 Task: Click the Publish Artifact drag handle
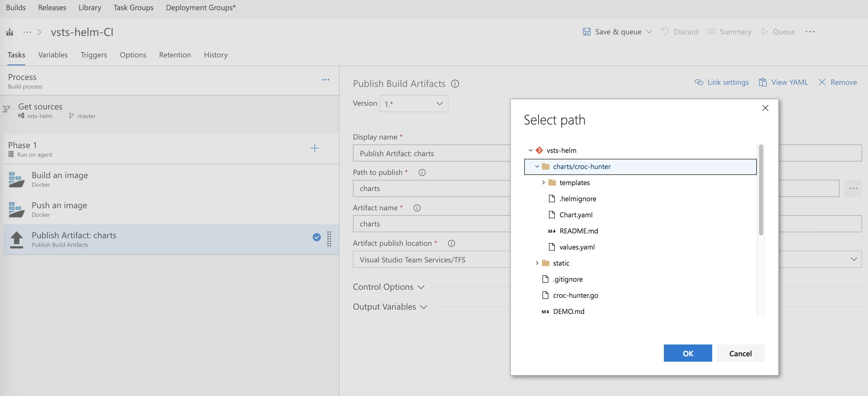(x=329, y=239)
